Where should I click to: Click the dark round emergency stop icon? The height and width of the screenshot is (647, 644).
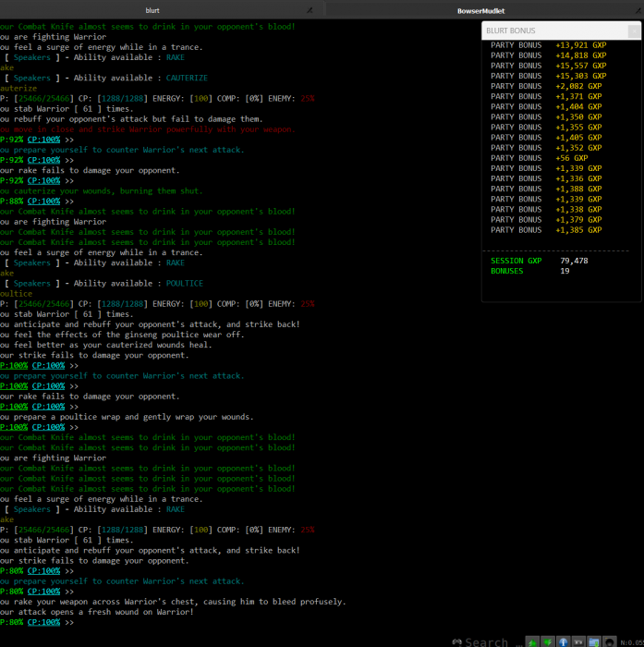pyautogui.click(x=610, y=642)
